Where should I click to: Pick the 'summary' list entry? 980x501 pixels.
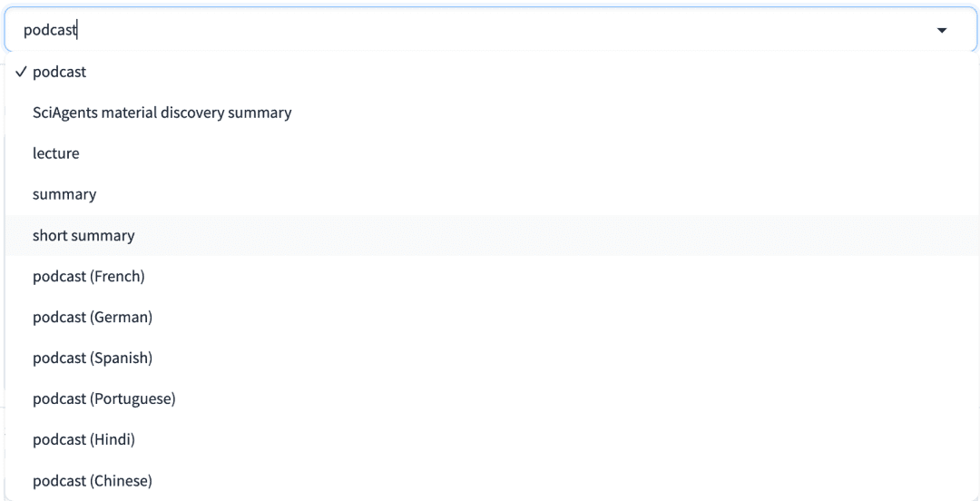(x=493, y=194)
